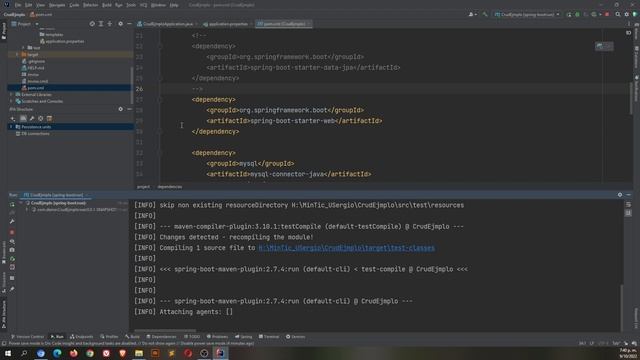Open Project panel gear options
This screenshot has width=640, height=360.
120,24
